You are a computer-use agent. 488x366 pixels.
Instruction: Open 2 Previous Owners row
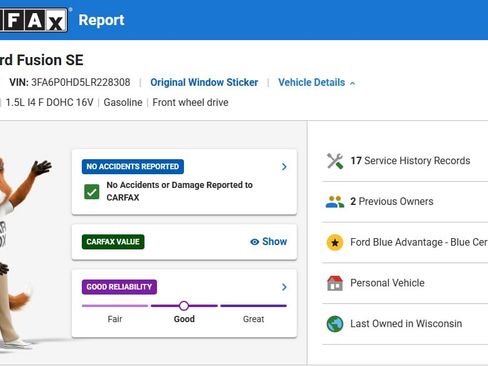[x=392, y=202]
